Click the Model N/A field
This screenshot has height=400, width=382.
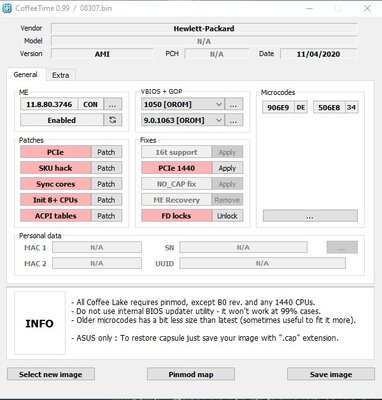pyautogui.click(x=204, y=41)
